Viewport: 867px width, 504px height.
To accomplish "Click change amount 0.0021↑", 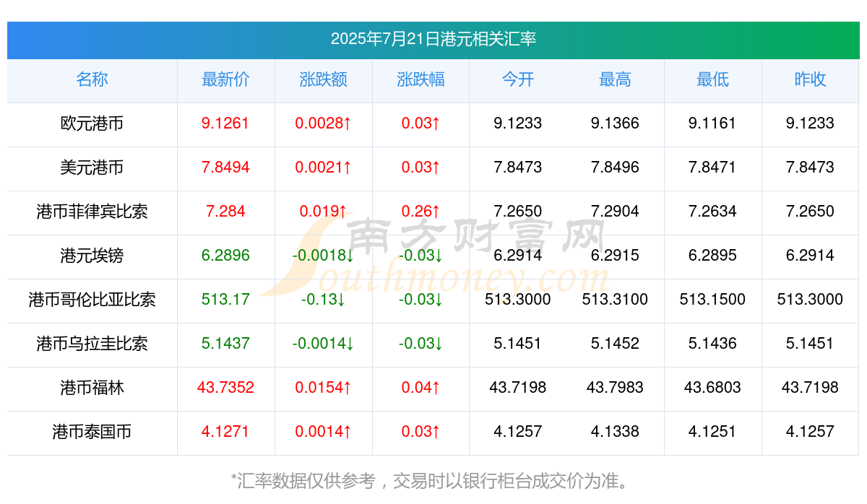I will point(323,168).
